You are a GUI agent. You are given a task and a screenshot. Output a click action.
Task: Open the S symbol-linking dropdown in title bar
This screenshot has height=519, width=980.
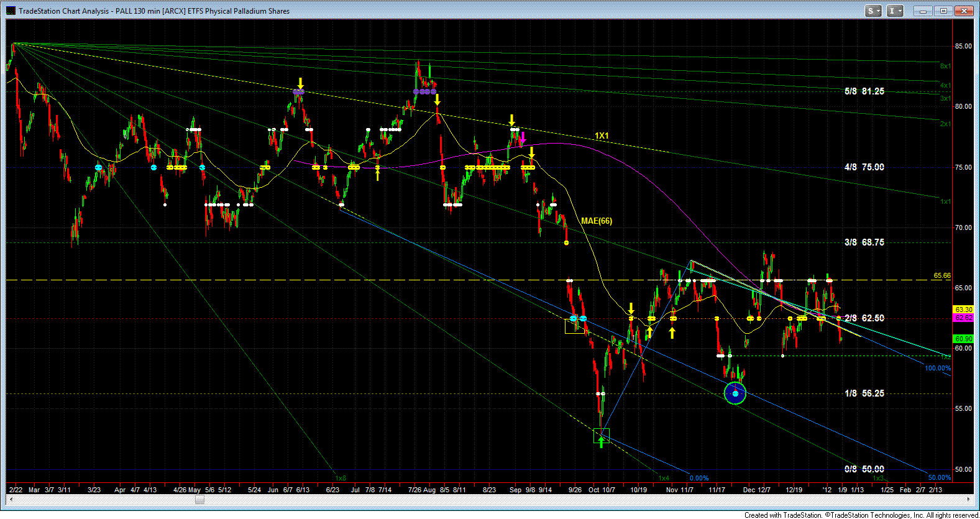(874, 11)
